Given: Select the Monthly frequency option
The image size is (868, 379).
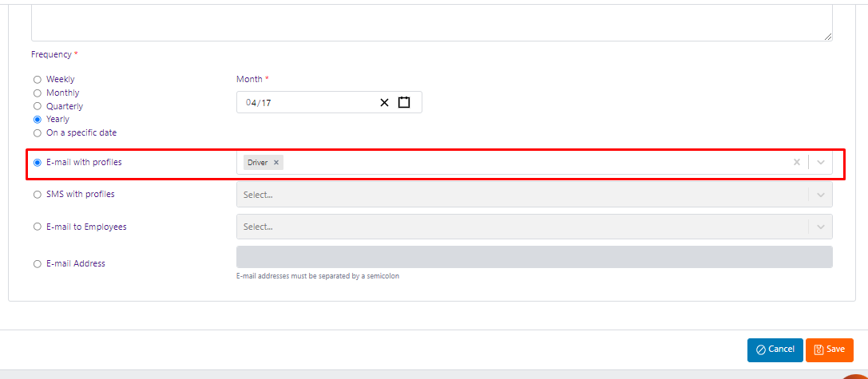Looking at the screenshot, I should pos(38,93).
